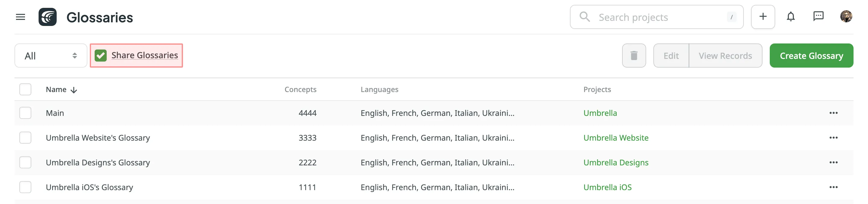Open more options for Main glossary
Viewport: 868px width, 204px height.
click(833, 113)
